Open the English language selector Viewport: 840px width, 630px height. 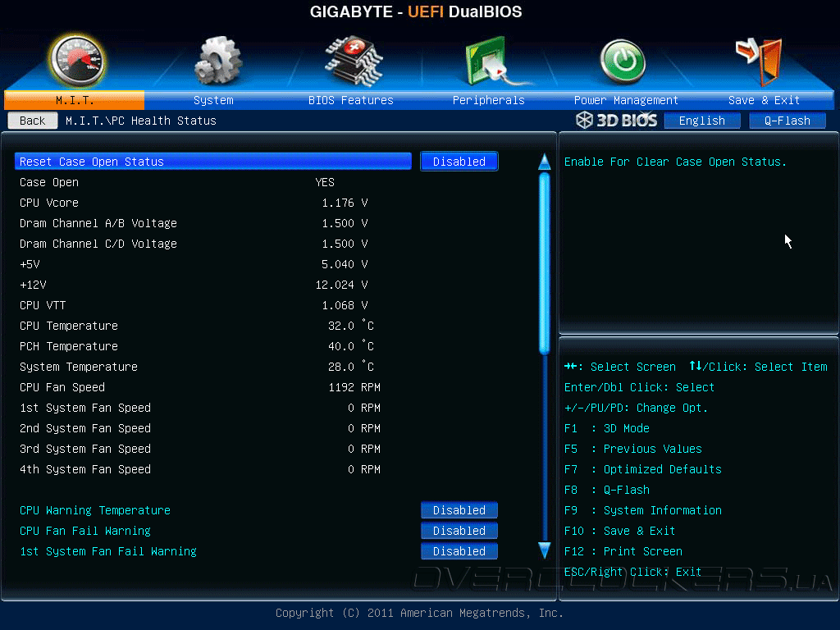click(702, 121)
